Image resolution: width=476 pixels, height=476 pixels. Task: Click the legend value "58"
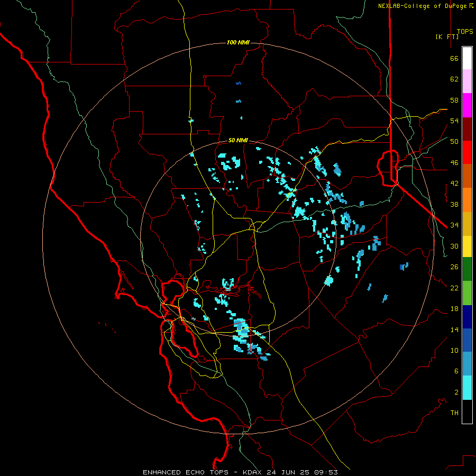[x=454, y=100]
